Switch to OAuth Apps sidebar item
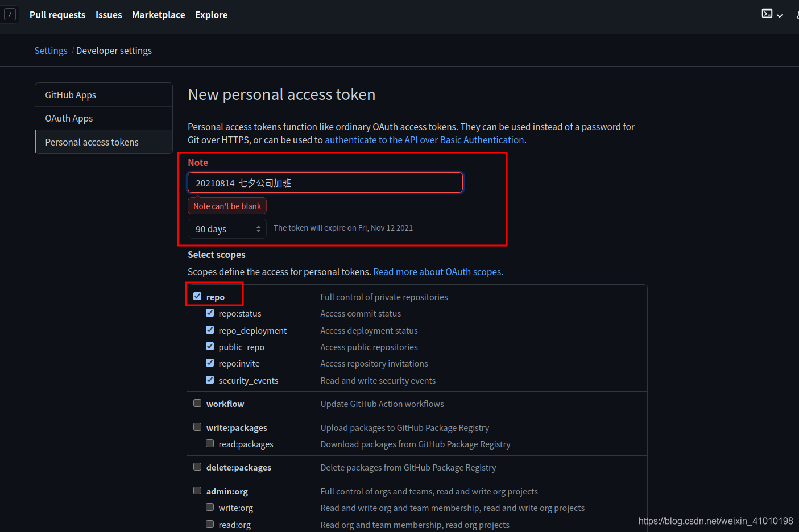 (104, 118)
